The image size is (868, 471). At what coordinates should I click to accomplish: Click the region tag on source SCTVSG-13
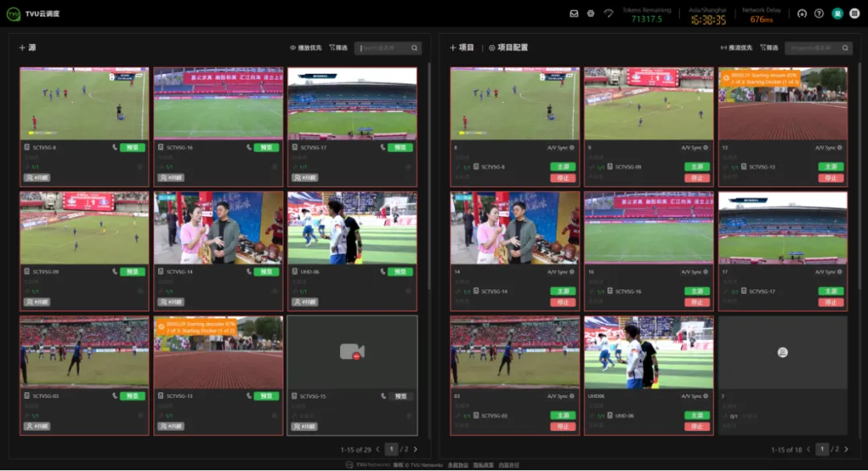click(x=171, y=426)
